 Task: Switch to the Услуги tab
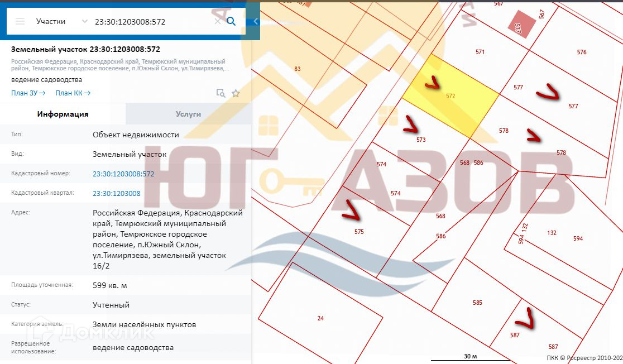[188, 114]
